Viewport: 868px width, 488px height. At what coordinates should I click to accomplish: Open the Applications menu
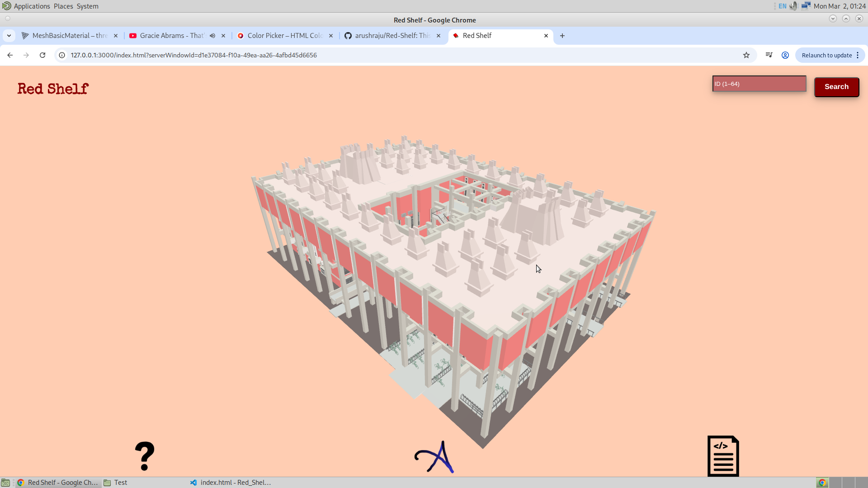32,6
